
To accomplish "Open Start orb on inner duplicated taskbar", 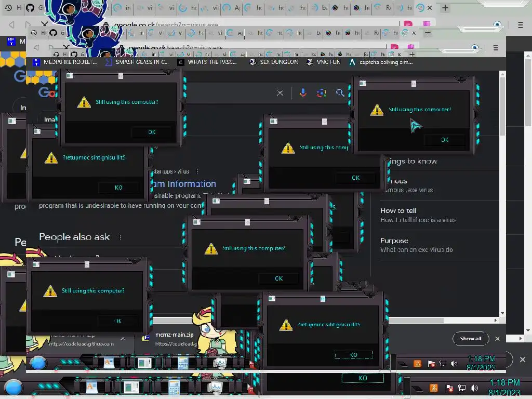I will tap(38, 362).
